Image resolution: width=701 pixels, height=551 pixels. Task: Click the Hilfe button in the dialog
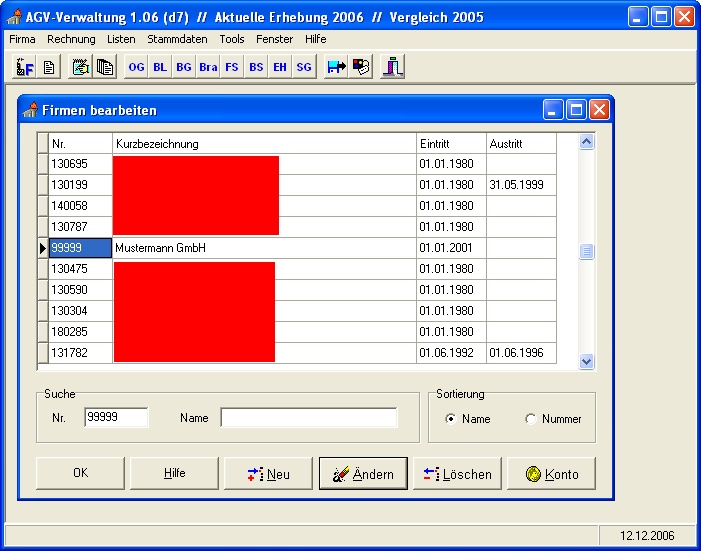point(174,473)
